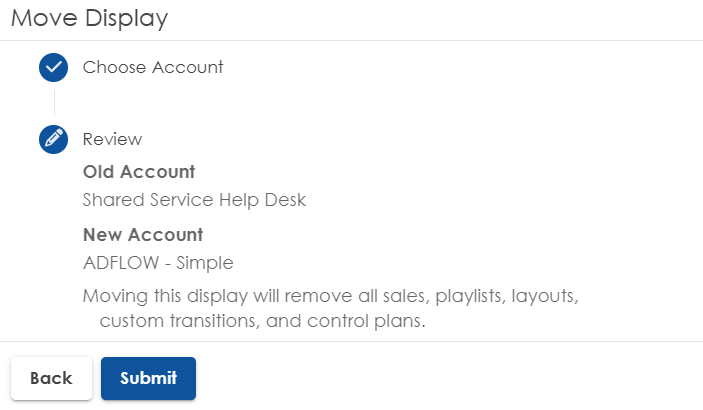Click the New Account heading

142,235
